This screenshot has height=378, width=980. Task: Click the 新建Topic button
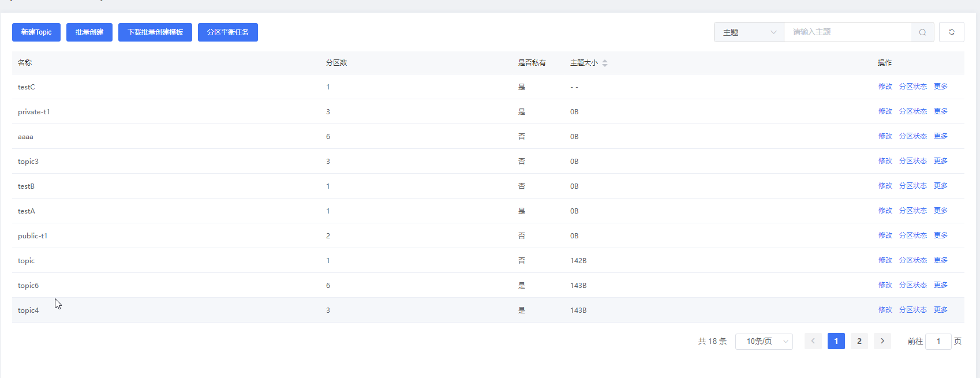click(36, 32)
